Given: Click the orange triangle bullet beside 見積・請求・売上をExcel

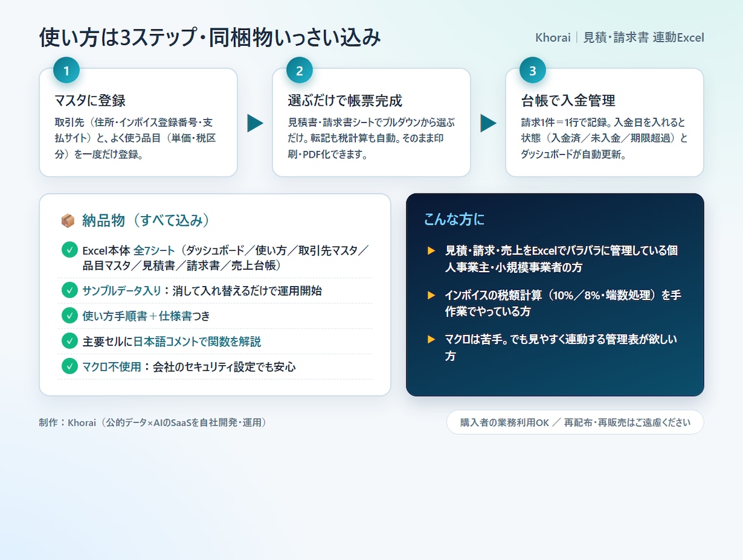Looking at the screenshot, I should (431, 251).
